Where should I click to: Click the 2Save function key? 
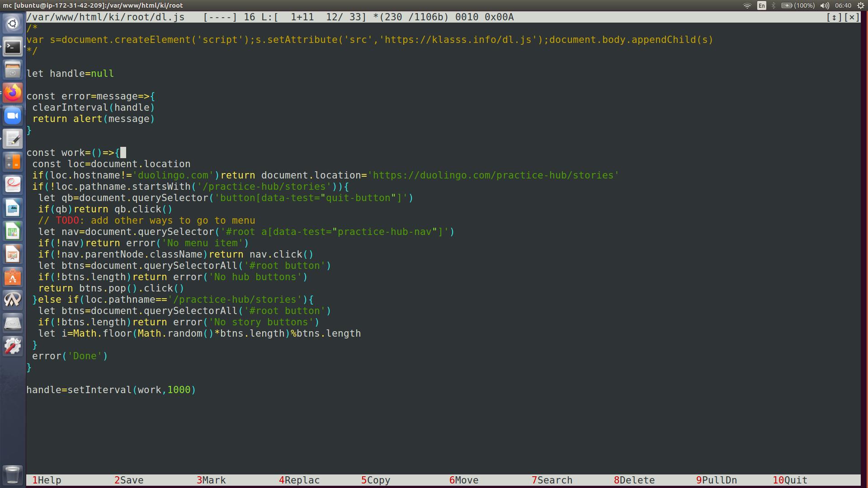tap(129, 480)
